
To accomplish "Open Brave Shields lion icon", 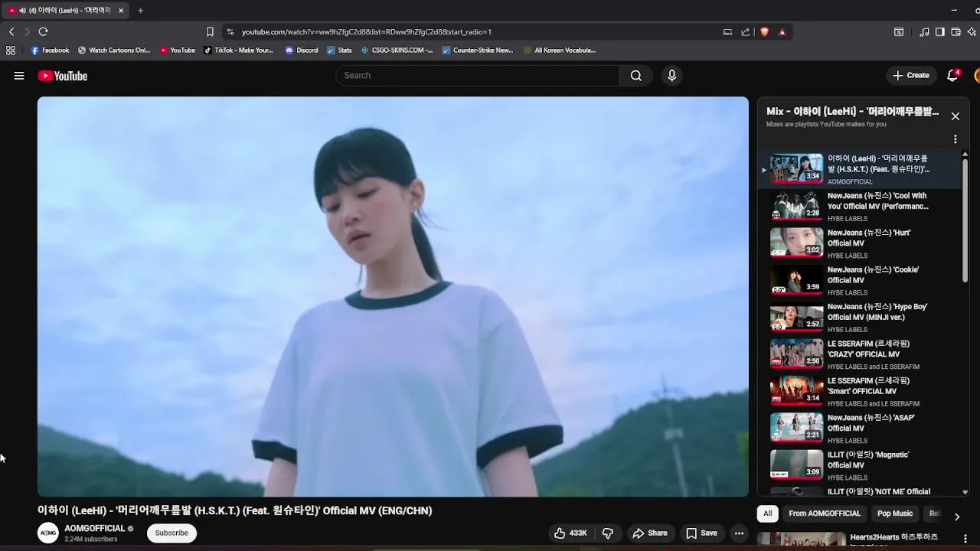I will (764, 32).
